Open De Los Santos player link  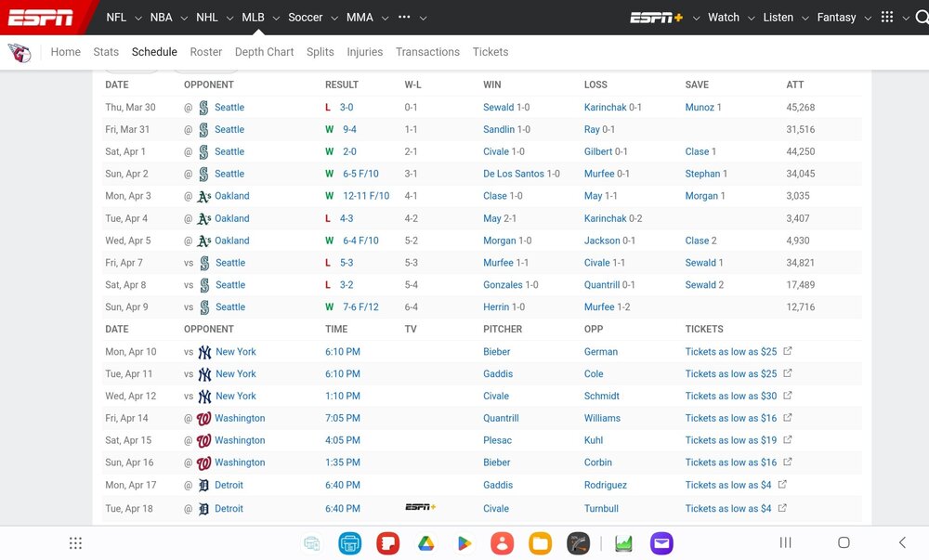(513, 174)
